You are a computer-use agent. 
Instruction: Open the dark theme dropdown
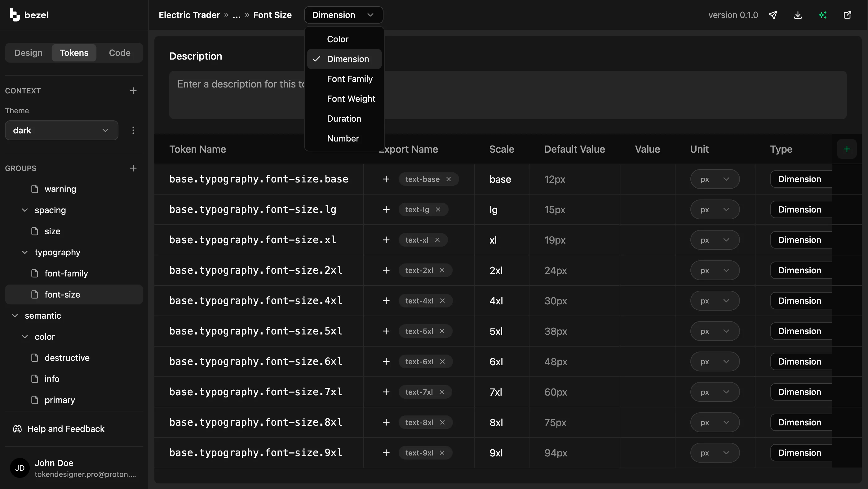tap(61, 130)
